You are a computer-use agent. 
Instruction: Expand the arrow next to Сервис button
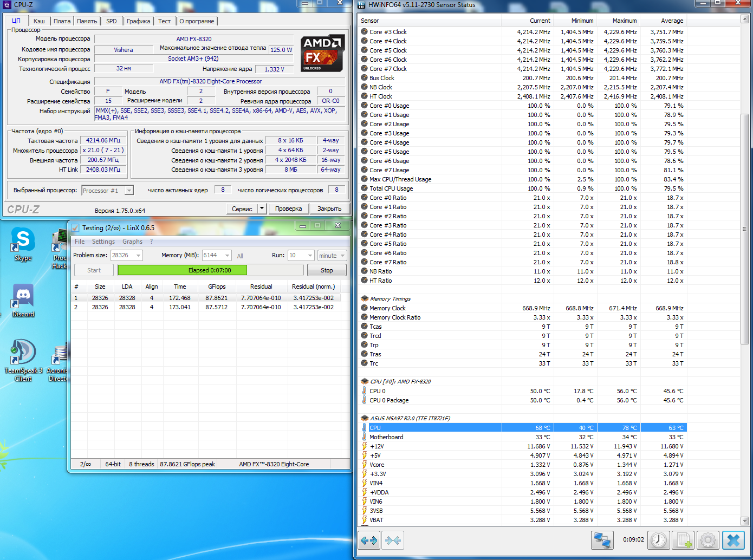tap(262, 209)
